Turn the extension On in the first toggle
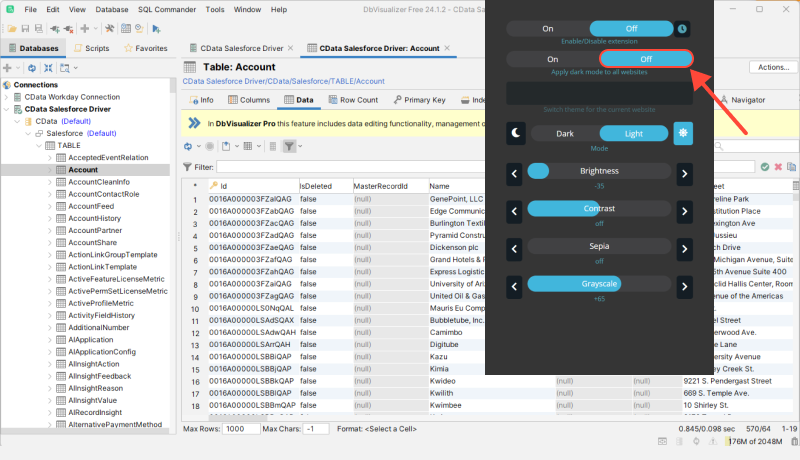 click(x=548, y=29)
